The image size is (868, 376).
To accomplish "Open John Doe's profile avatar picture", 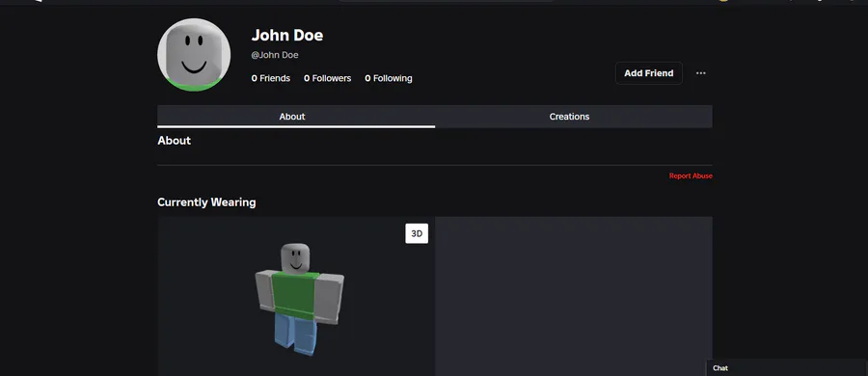I will 194,54.
